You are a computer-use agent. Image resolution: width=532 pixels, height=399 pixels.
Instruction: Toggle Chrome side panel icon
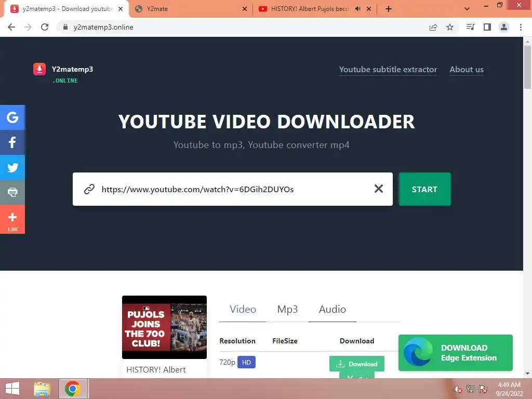487,27
